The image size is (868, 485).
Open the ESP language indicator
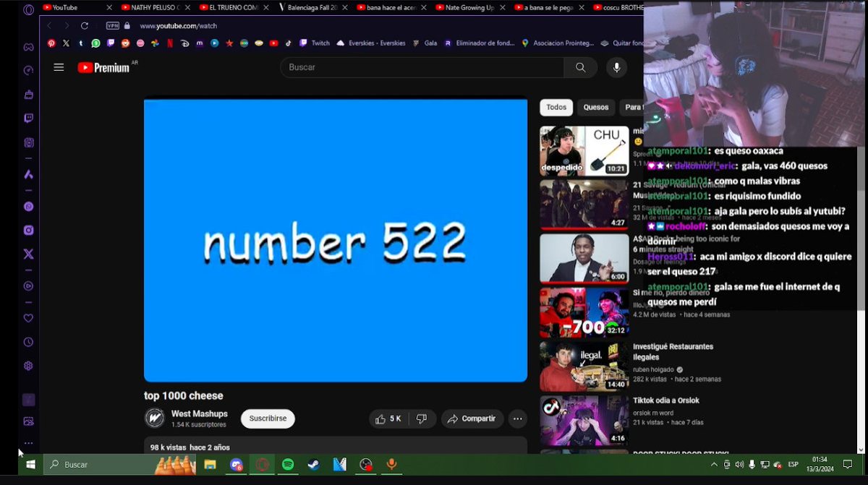(793, 465)
